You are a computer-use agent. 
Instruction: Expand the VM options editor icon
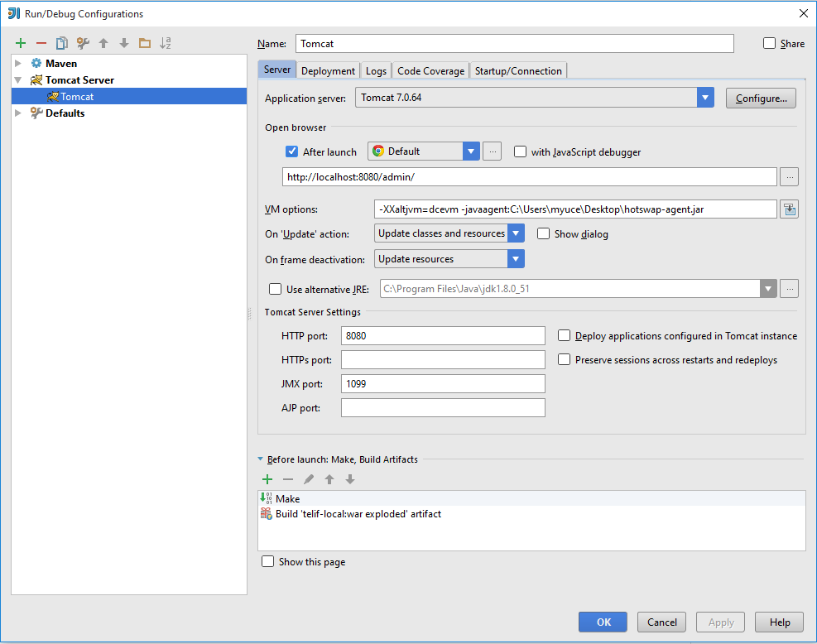point(790,209)
